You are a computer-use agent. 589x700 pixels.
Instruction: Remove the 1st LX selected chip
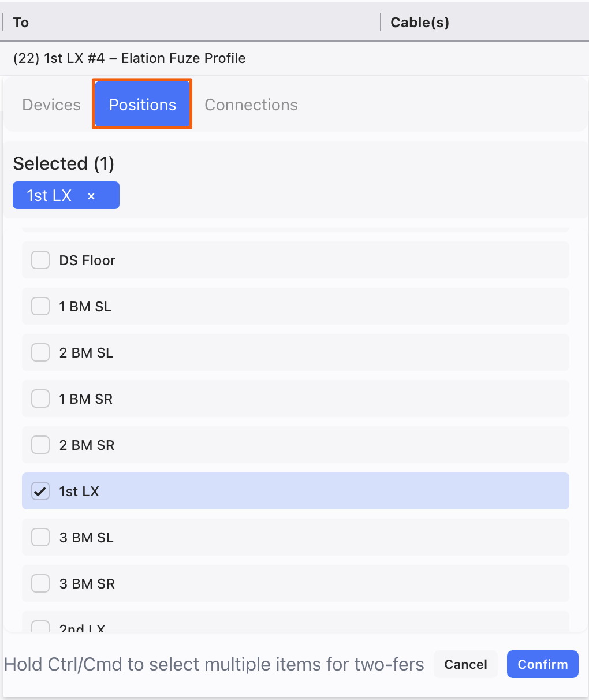[91, 196]
